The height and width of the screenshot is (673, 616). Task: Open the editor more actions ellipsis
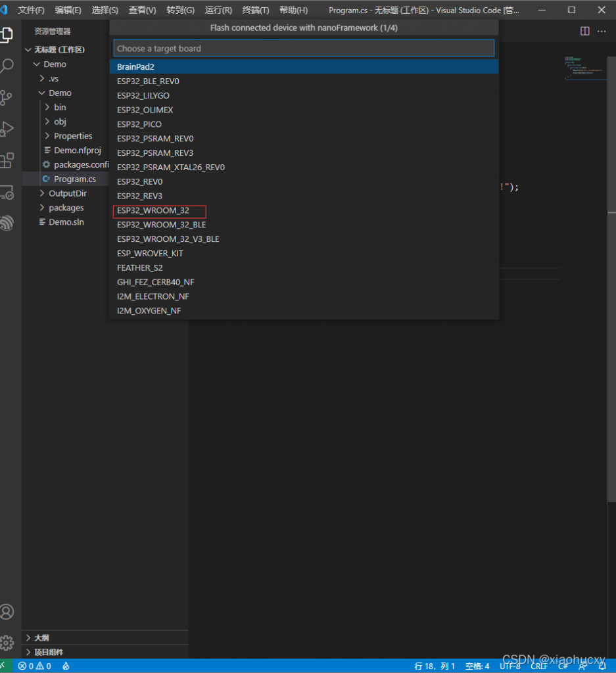coord(602,32)
